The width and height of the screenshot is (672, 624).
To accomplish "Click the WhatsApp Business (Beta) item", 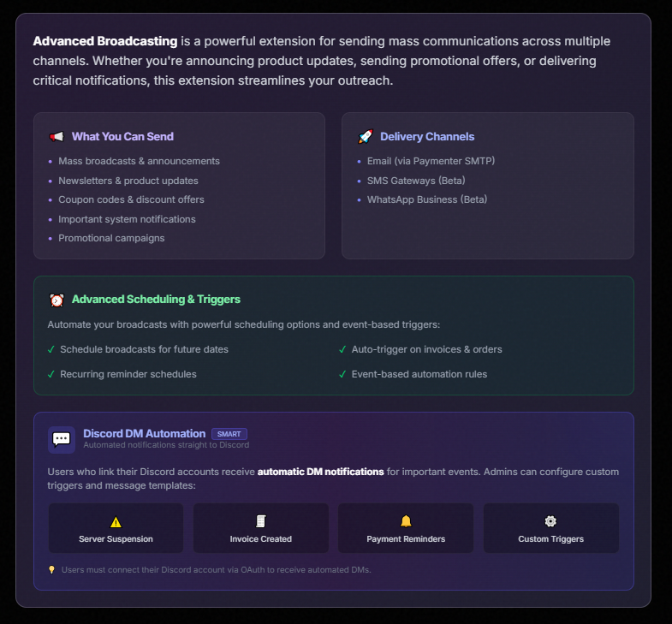I will point(426,199).
